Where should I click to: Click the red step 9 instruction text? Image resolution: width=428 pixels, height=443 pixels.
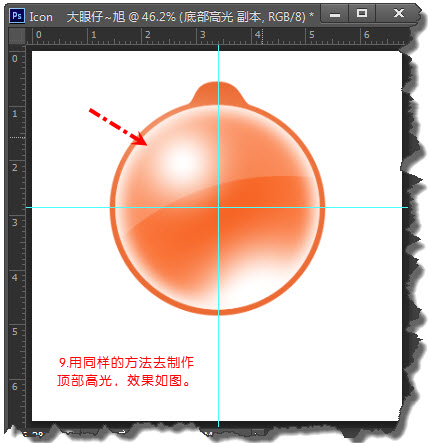(125, 371)
